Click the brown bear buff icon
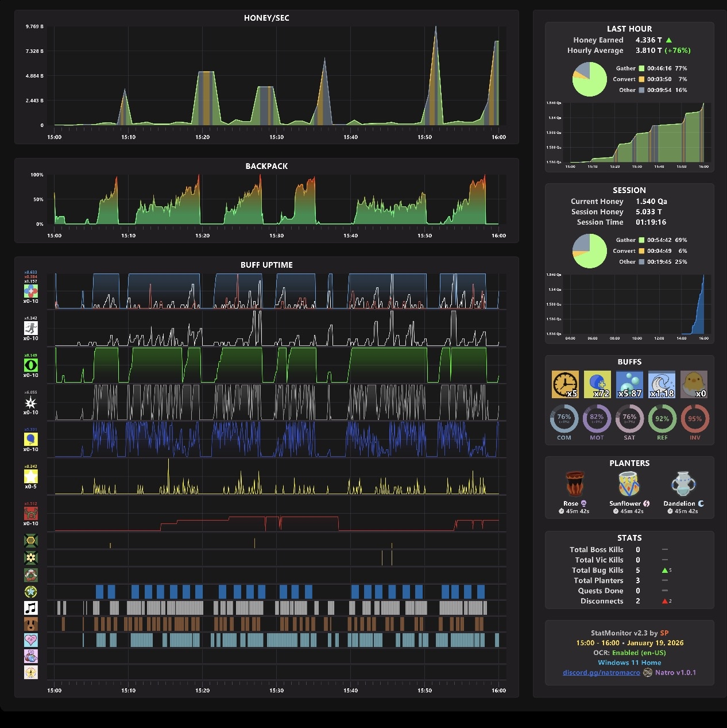This screenshot has width=727, height=728. pos(31,624)
